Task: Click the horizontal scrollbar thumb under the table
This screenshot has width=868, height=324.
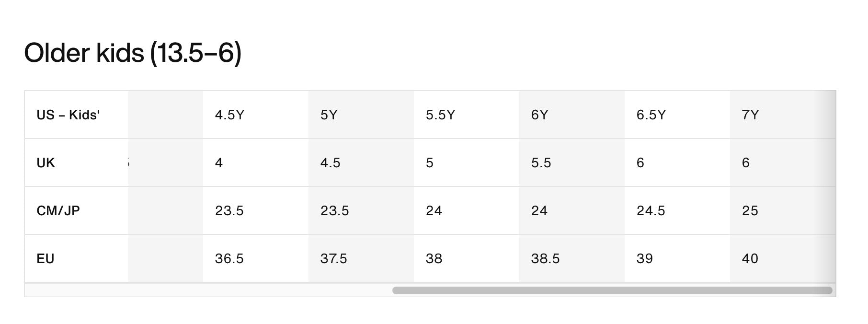Action: [x=612, y=290]
